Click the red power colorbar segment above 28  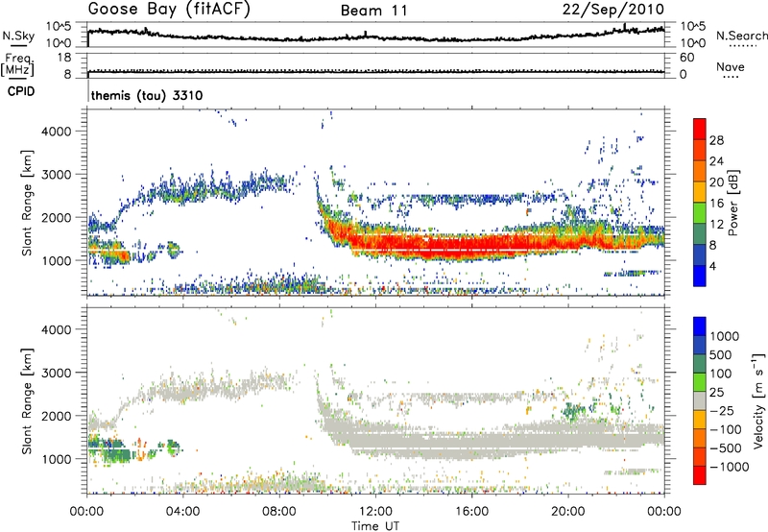[700, 129]
